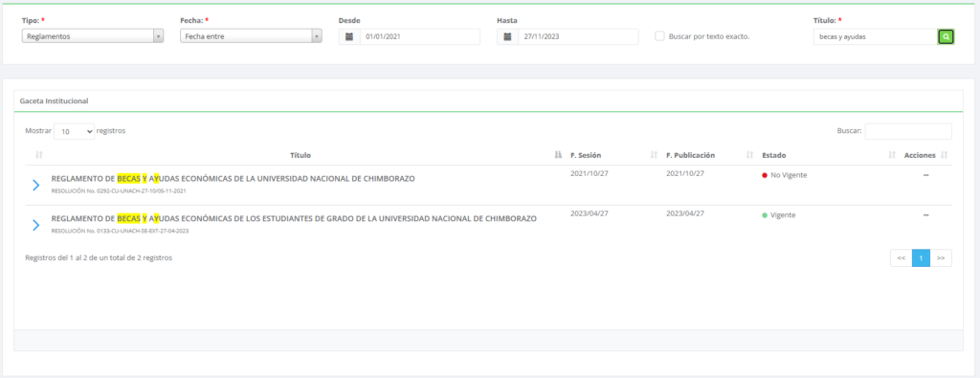Expand the Estudiantes de Grado reglamento row
Screen dimensions: 980x378
click(35, 225)
